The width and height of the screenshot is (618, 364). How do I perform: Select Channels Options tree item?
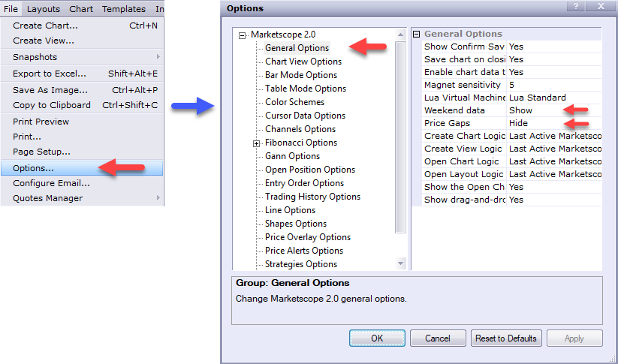pyautogui.click(x=300, y=129)
